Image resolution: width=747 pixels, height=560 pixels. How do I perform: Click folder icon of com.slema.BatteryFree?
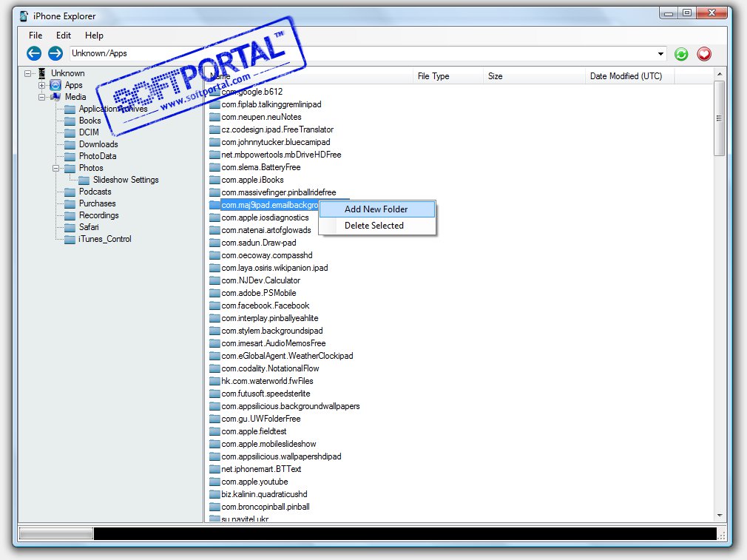[214, 168]
